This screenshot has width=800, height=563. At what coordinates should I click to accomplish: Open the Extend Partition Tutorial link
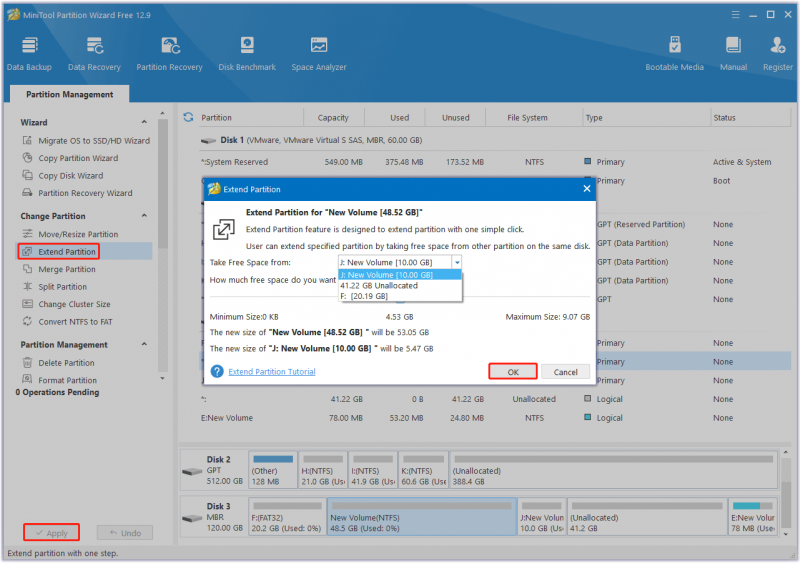click(272, 372)
